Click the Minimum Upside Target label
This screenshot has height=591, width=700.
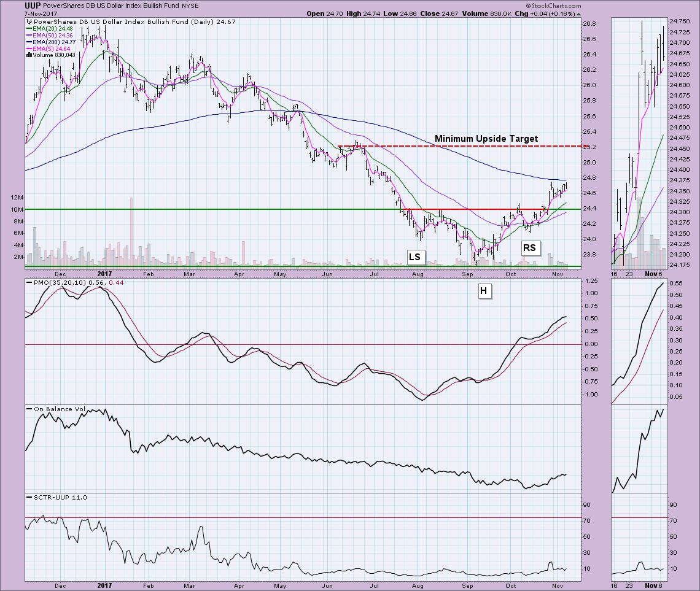click(486, 139)
